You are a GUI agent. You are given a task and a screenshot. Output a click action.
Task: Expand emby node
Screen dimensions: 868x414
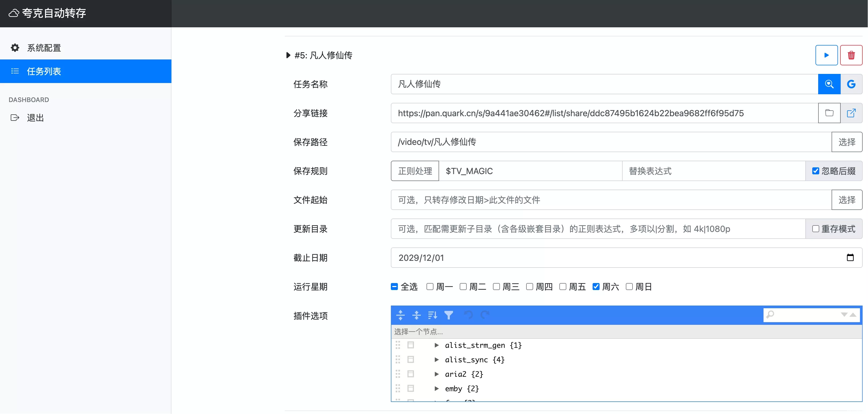click(x=436, y=388)
